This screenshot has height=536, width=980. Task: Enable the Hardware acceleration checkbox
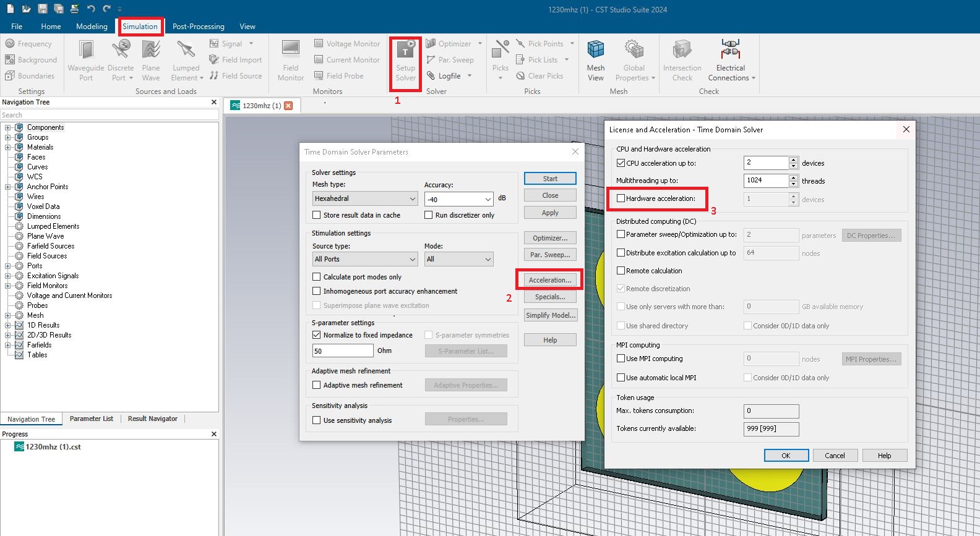click(x=621, y=198)
